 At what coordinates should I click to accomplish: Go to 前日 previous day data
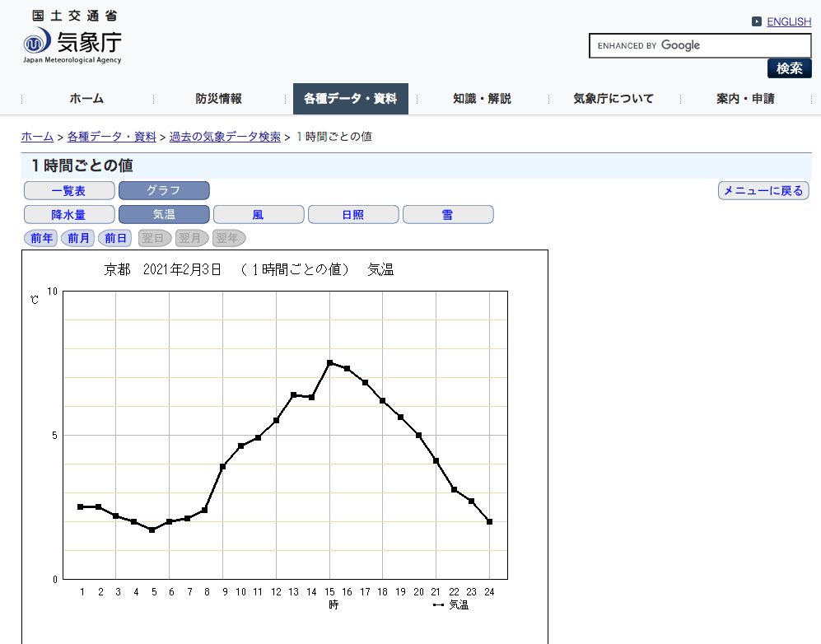(x=114, y=239)
